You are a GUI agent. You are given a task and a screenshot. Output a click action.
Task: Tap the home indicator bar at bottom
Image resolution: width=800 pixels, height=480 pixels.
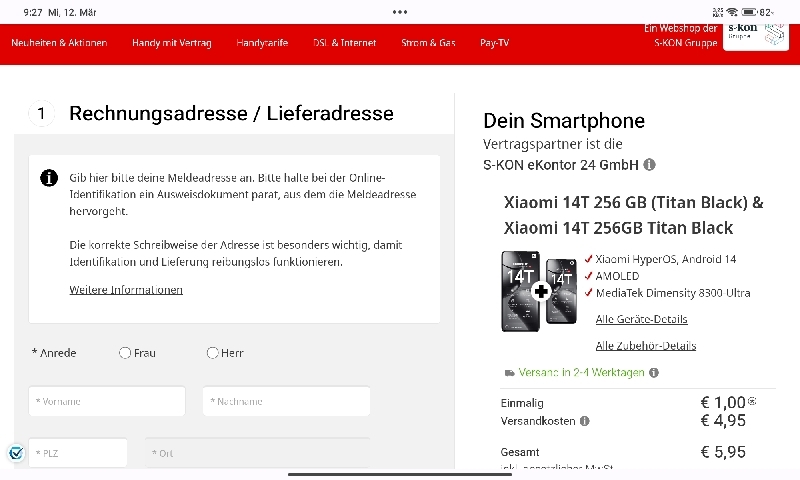tap(400, 474)
